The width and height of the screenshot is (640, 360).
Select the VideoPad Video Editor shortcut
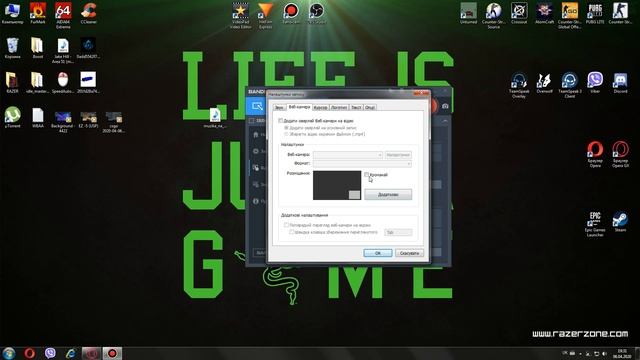[240, 16]
